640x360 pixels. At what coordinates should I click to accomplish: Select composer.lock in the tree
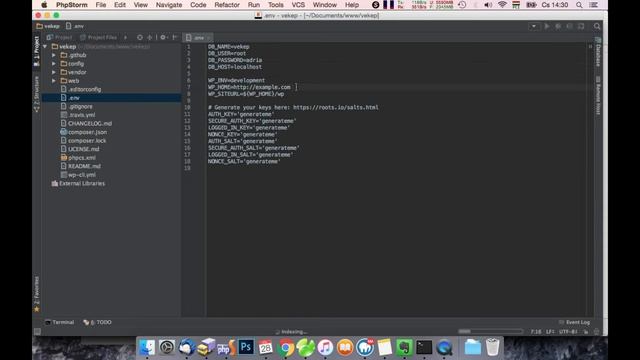coord(83,140)
